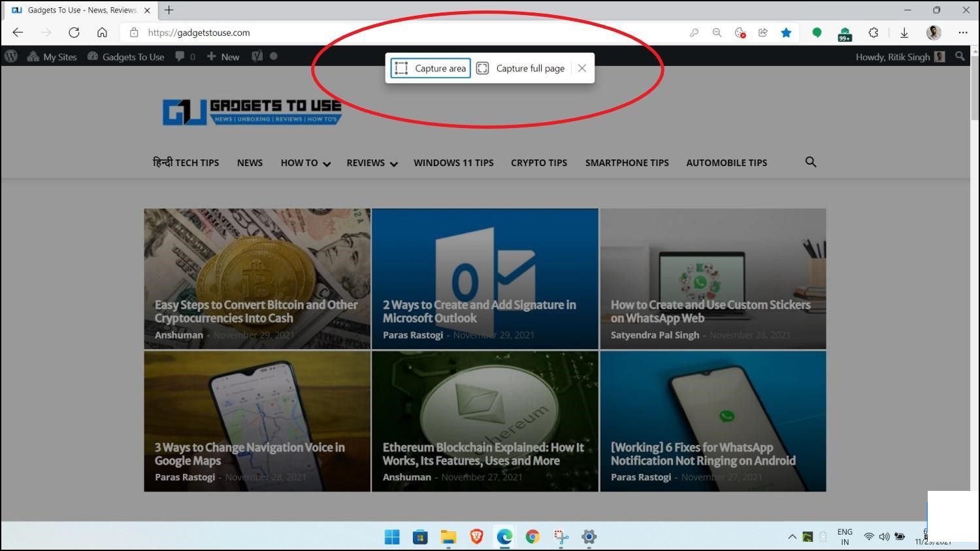
Task: Open Settings gear from the taskbar
Action: 589,537
